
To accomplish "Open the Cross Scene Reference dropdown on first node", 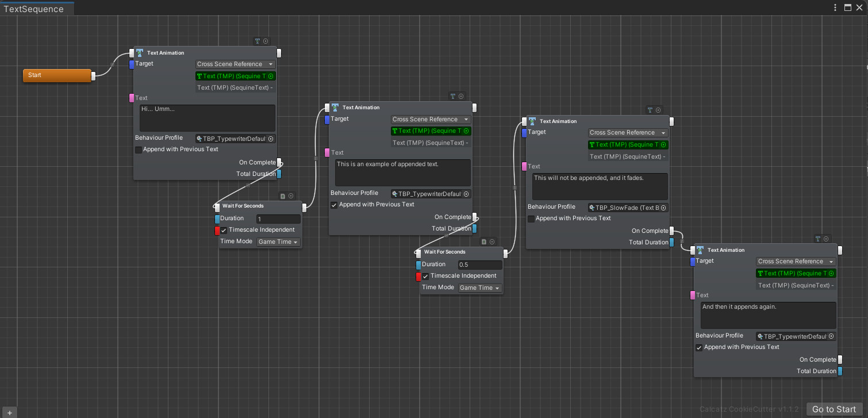I will point(235,64).
